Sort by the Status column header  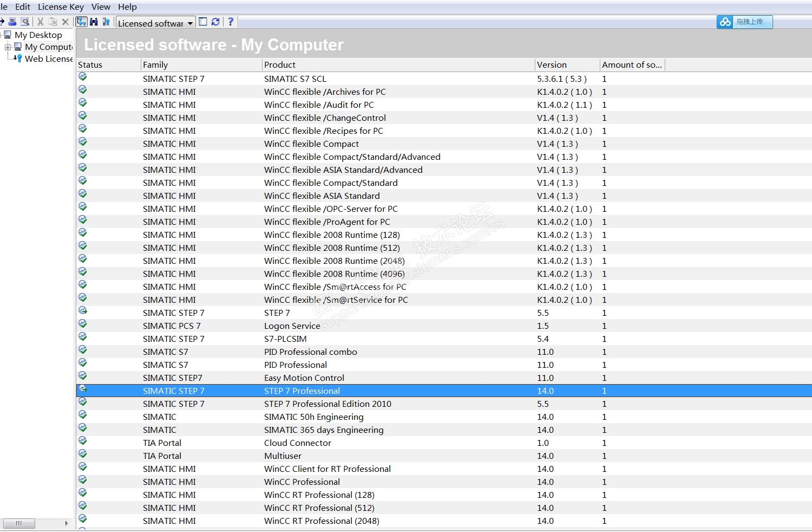pos(108,64)
